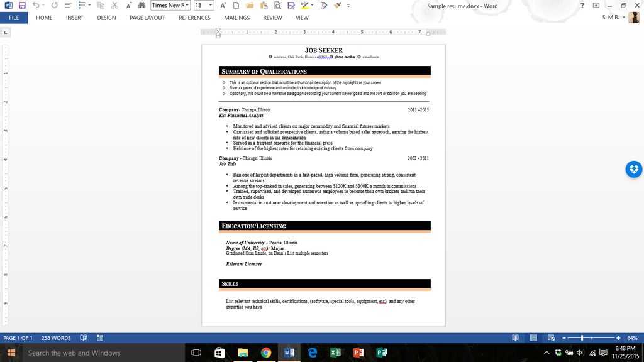Image resolution: width=644 pixels, height=362 pixels.
Task: Toggle bullet list formatting
Action: point(82,5)
